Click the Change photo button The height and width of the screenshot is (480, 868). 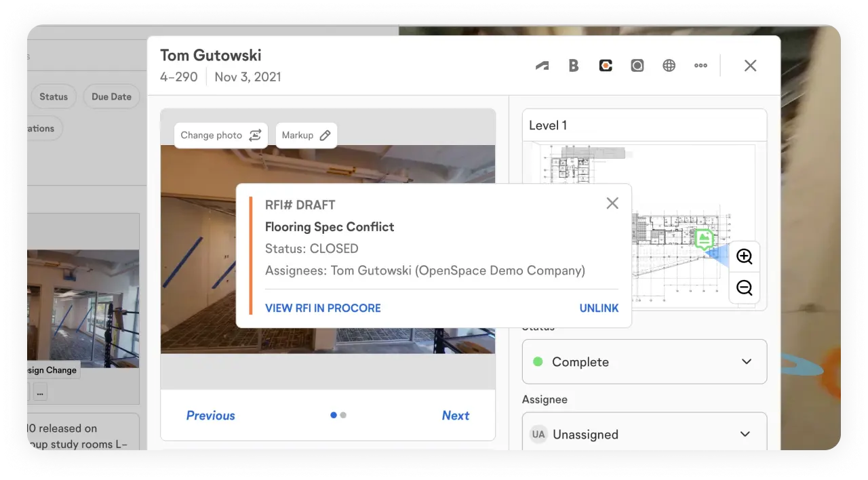tap(220, 135)
